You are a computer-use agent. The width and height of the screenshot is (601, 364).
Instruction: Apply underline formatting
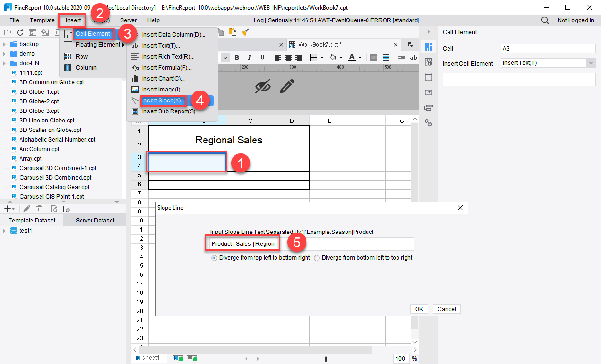pyautogui.click(x=262, y=57)
